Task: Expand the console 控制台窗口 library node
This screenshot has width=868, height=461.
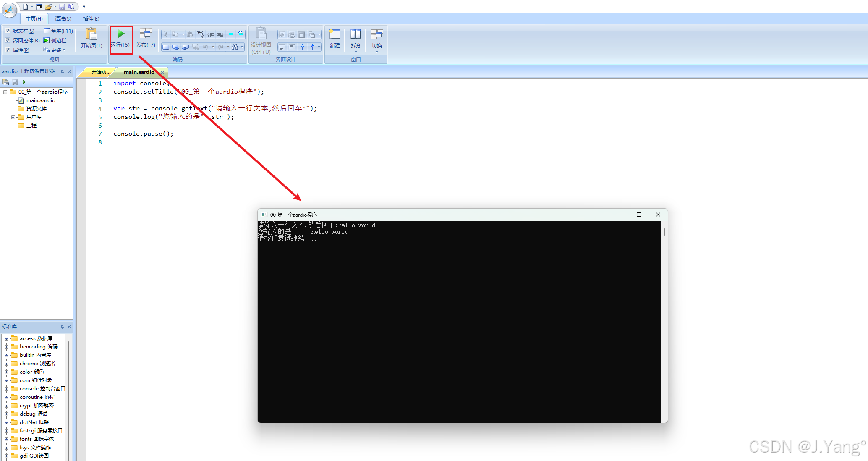Action: [6, 389]
